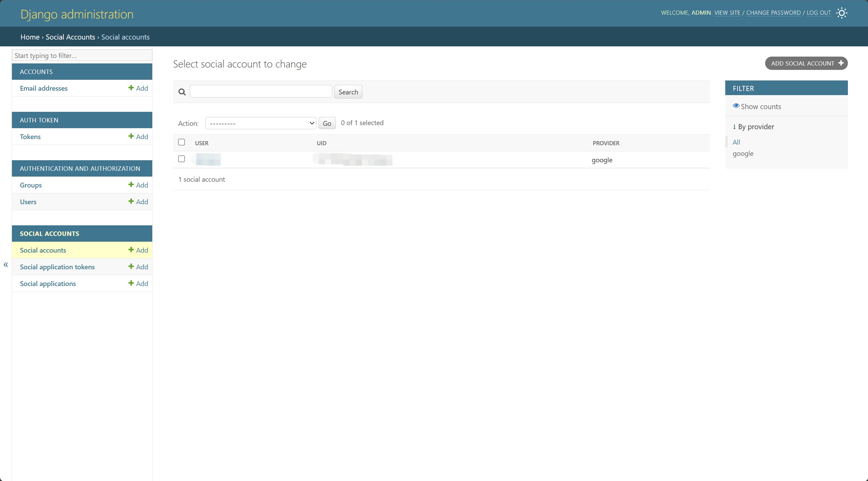868x481 pixels.
Task: Check the google social account row checkbox
Action: tap(182, 159)
